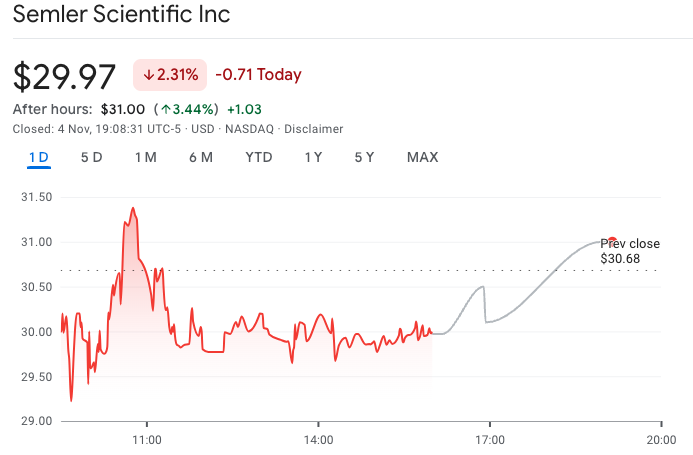
Task: Open the Disclaimer link
Action: (314, 129)
